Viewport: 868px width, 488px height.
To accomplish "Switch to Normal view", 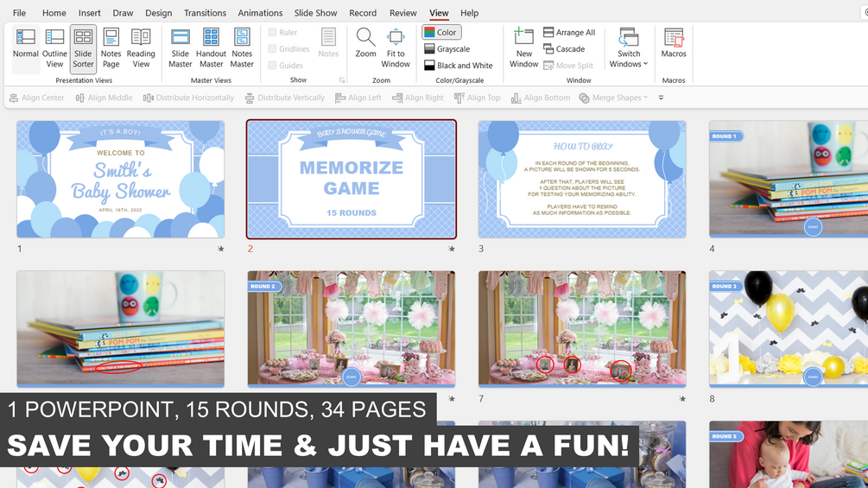I will coord(25,48).
